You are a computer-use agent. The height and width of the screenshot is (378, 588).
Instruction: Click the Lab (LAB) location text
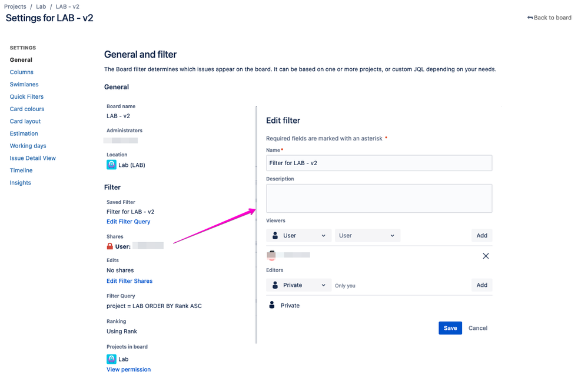[x=132, y=165]
